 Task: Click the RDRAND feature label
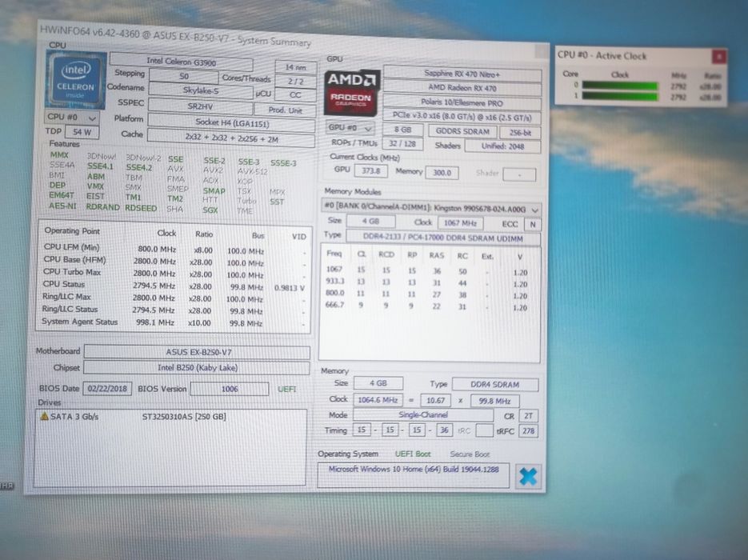[x=102, y=207]
